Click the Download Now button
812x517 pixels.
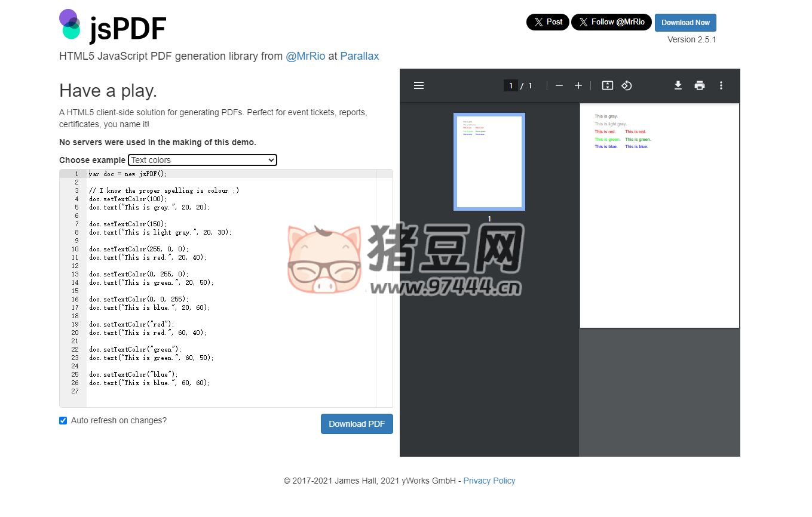coord(685,23)
